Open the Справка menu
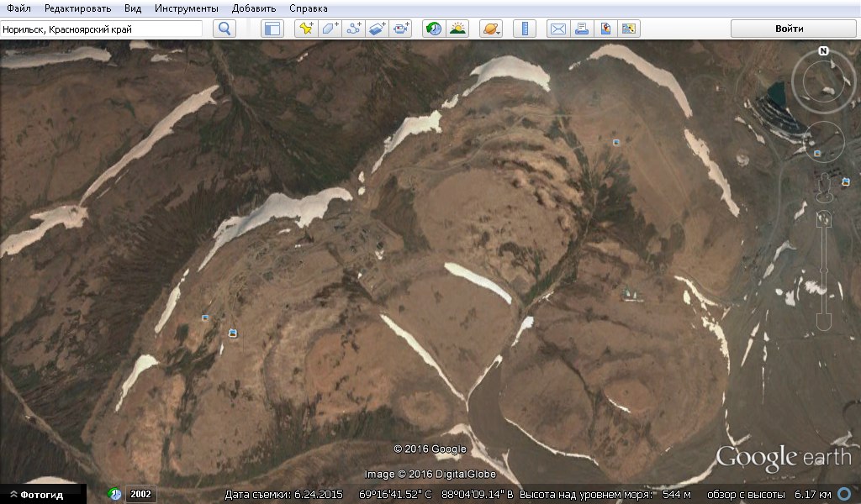 [x=308, y=8]
